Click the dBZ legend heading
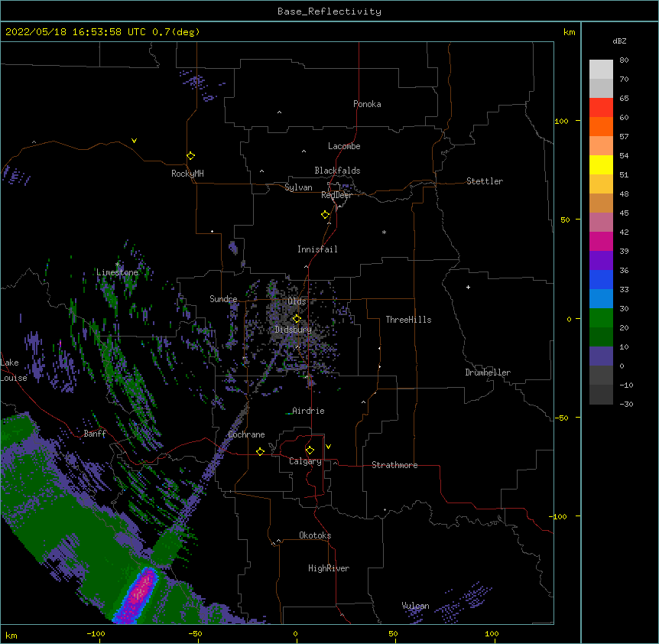 (x=619, y=41)
